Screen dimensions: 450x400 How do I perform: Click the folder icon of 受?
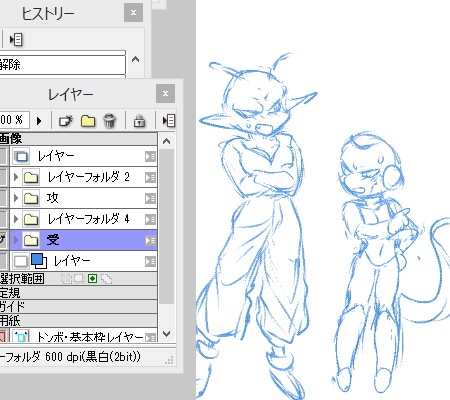coord(31,240)
